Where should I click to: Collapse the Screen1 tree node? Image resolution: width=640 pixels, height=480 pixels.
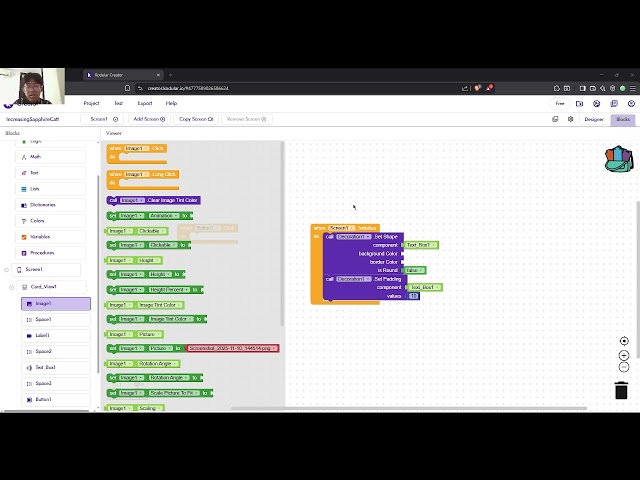pyautogui.click(x=6, y=270)
